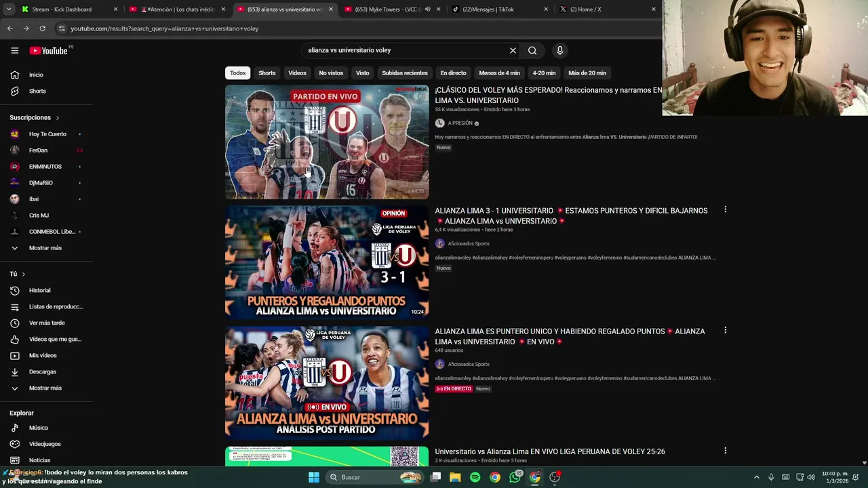Open the PUNTEROS Y REGALANDO PUNTOS thumbnail
This screenshot has width=868, height=488.
tap(327, 262)
